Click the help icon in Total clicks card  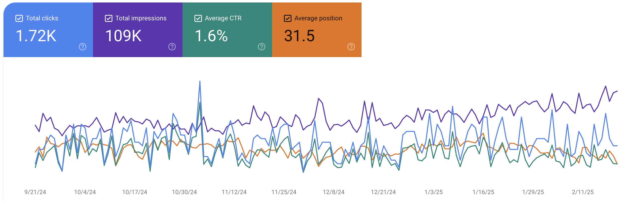pos(83,47)
